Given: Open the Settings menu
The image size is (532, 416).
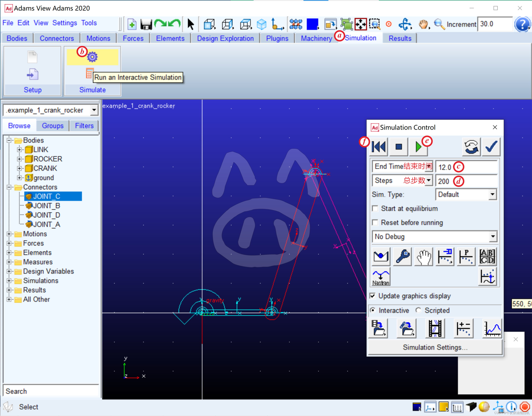Looking at the screenshot, I should (x=65, y=23).
